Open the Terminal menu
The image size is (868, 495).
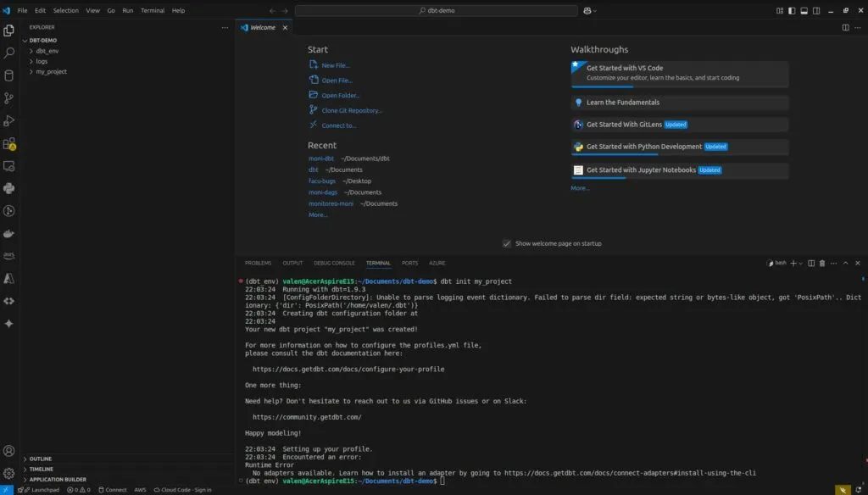(x=153, y=10)
